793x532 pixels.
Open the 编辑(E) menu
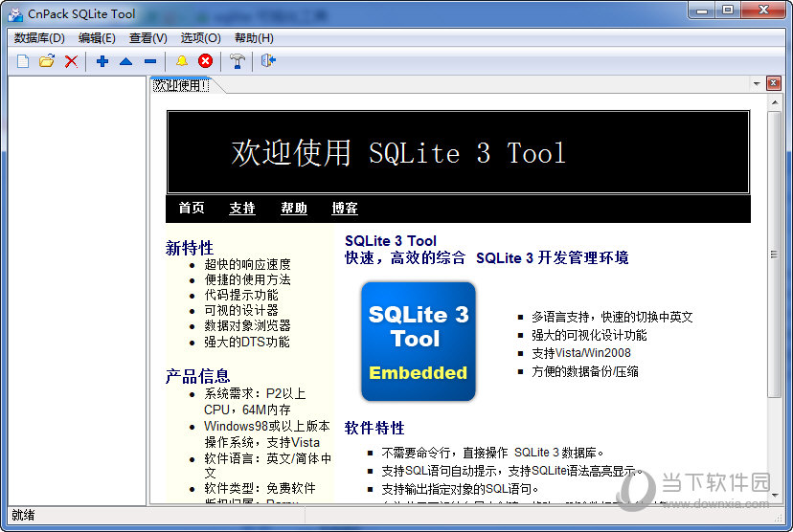[97, 38]
